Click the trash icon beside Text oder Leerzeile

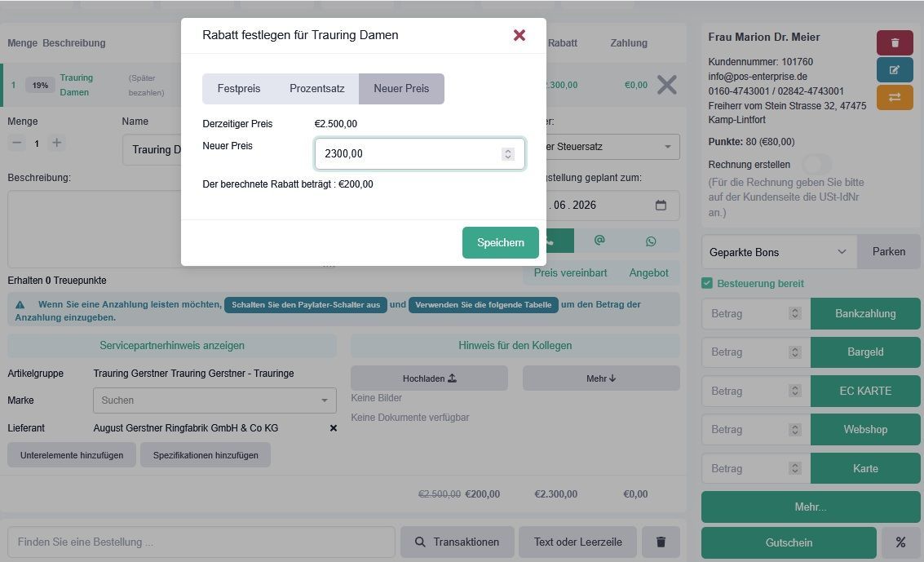tap(661, 542)
